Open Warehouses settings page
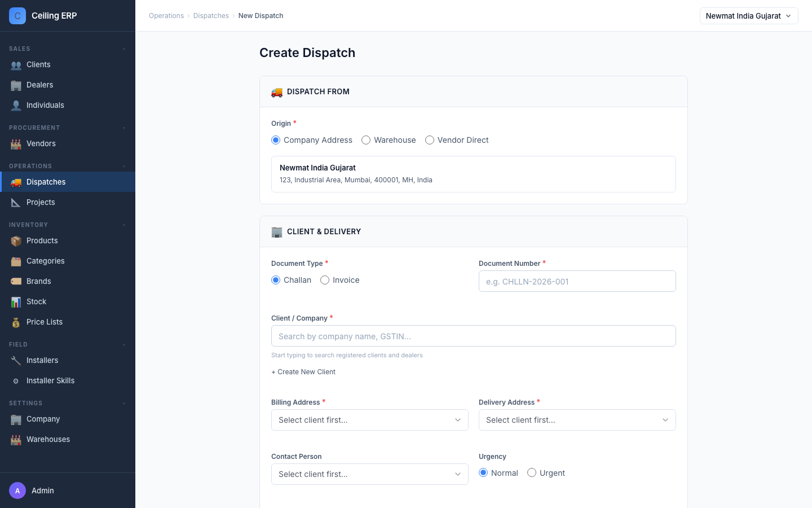812x508 pixels. pos(68,439)
